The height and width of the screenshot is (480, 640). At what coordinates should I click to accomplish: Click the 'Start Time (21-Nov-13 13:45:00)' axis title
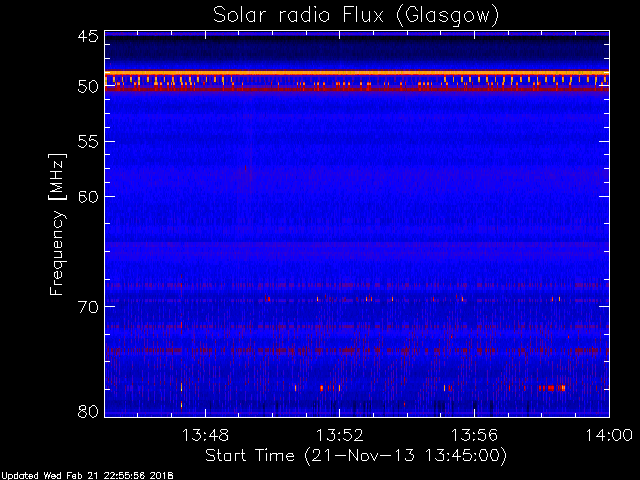point(356,455)
